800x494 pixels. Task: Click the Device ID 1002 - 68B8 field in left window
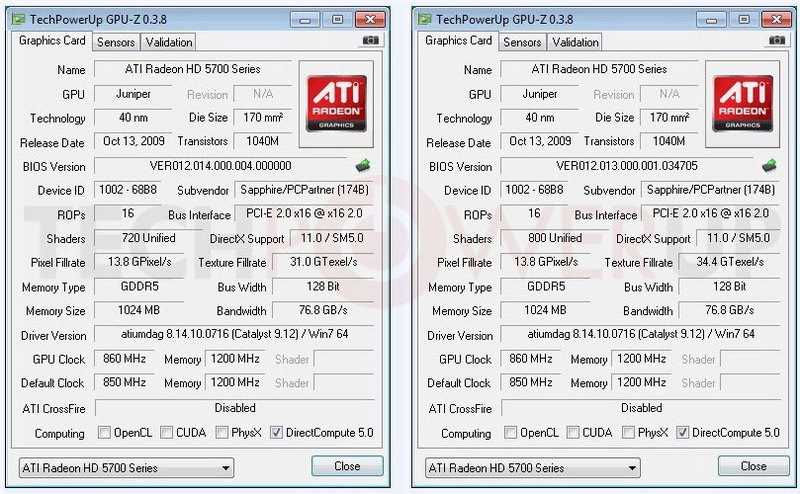(x=128, y=190)
